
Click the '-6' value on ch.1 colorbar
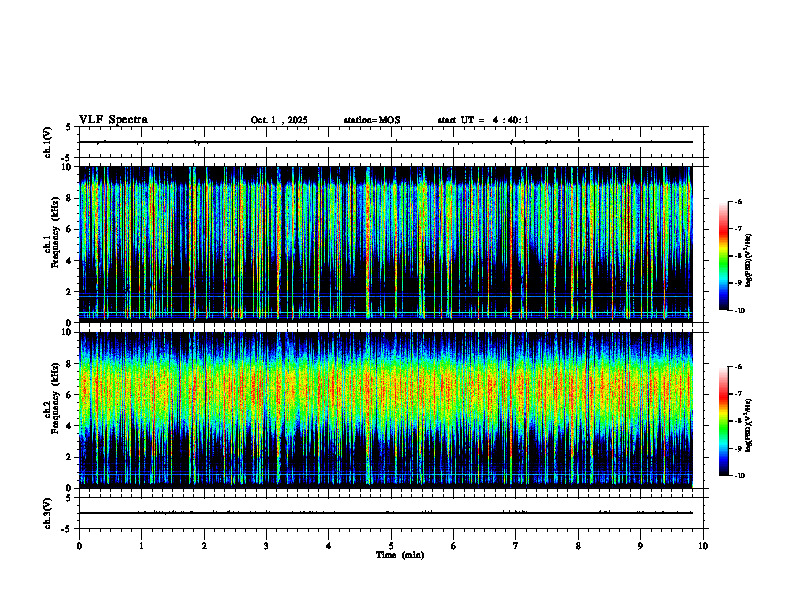point(738,201)
